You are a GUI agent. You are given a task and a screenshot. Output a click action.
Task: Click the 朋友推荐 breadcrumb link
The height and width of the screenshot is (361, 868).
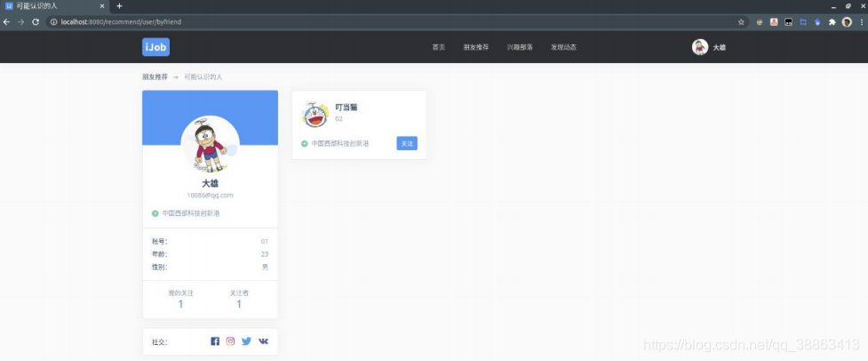(x=155, y=77)
